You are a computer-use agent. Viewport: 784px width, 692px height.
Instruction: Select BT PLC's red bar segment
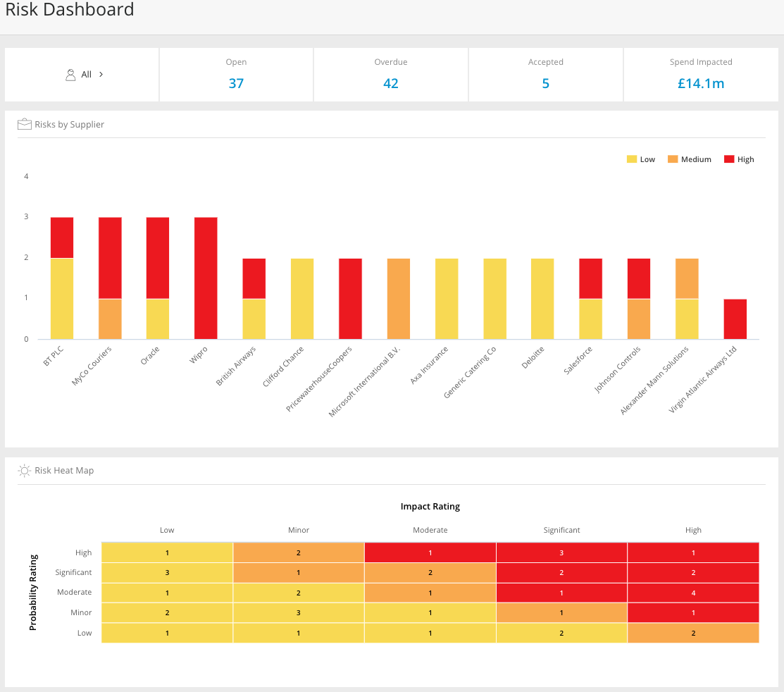coord(61,236)
